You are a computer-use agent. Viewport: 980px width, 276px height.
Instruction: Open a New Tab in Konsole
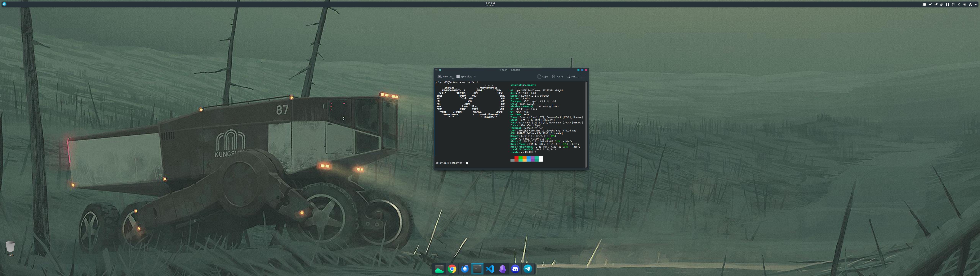(445, 77)
